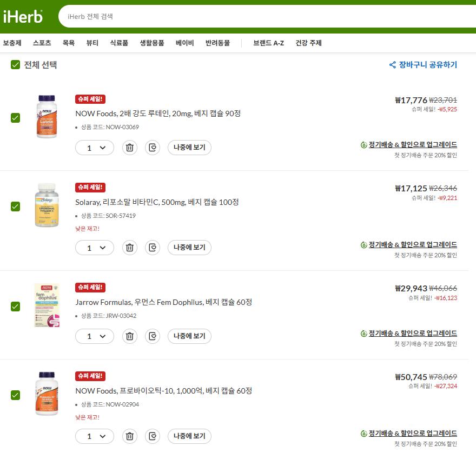This screenshot has height=466, width=476.
Task: Add NOW Probiotic-10 to wishlist via heart icon
Action: 153,436
